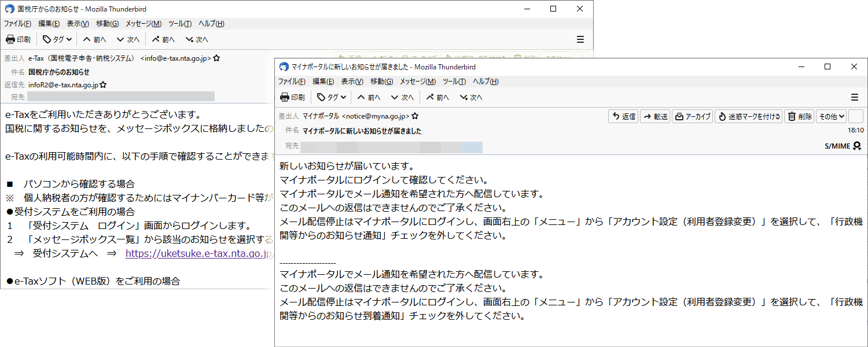Open 表示 menu in 国税庁 window
Viewport: 868px width, 347px height.
[78, 24]
